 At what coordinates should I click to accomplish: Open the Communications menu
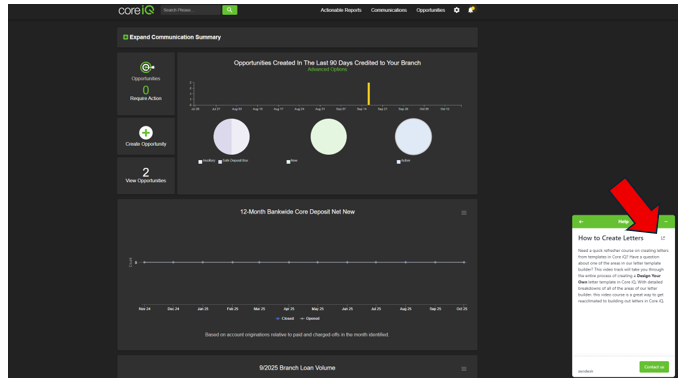click(389, 10)
